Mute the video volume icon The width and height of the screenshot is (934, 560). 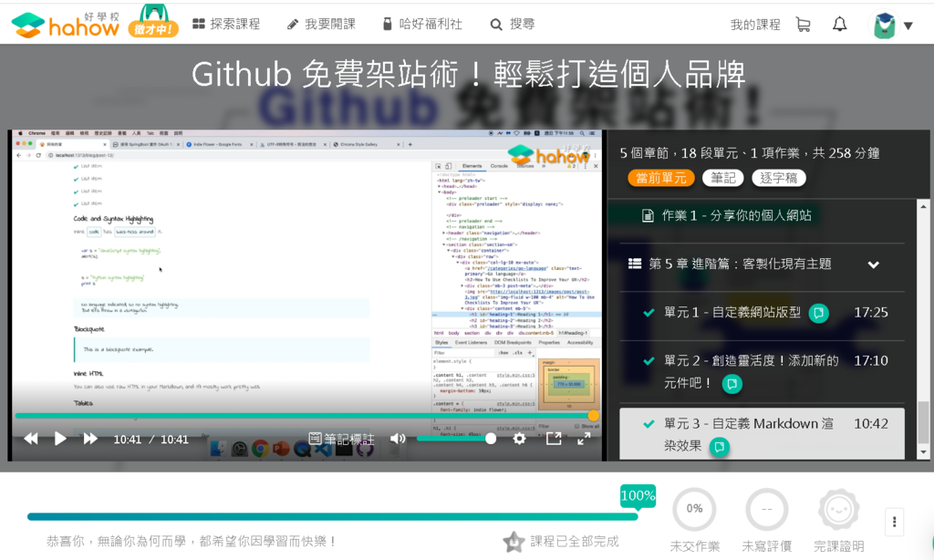click(398, 439)
